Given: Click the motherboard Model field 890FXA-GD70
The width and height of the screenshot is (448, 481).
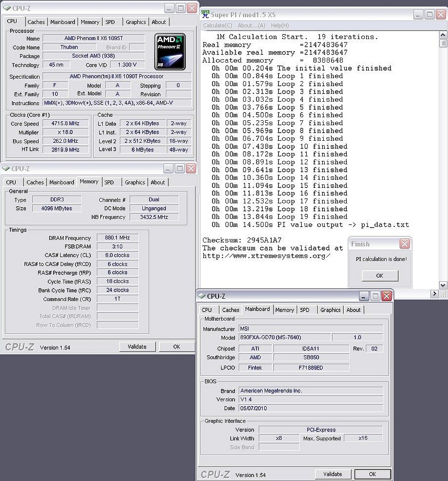Looking at the screenshot, I should click(284, 337).
